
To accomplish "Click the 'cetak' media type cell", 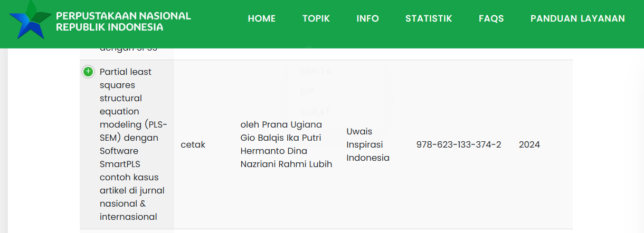I will pyautogui.click(x=193, y=144).
